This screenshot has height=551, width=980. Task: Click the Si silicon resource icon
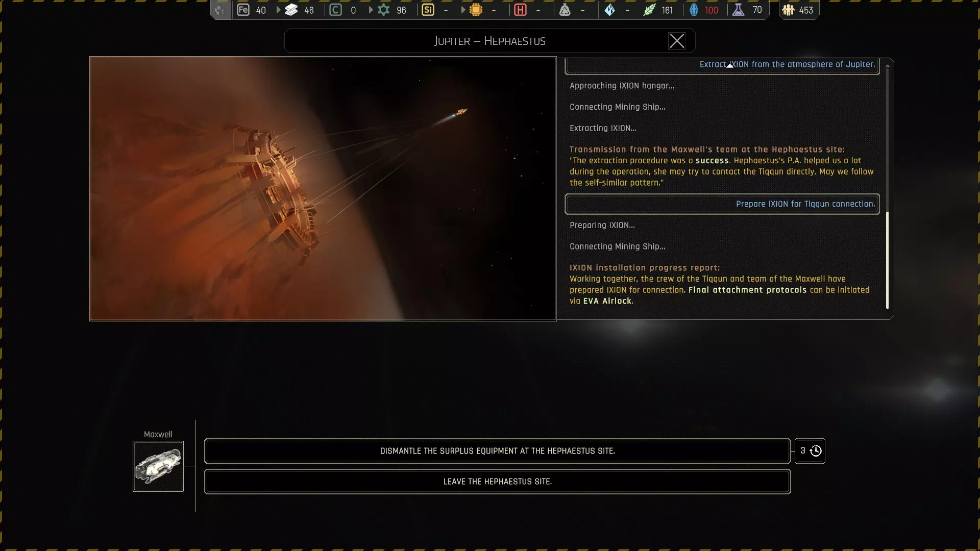click(x=428, y=10)
